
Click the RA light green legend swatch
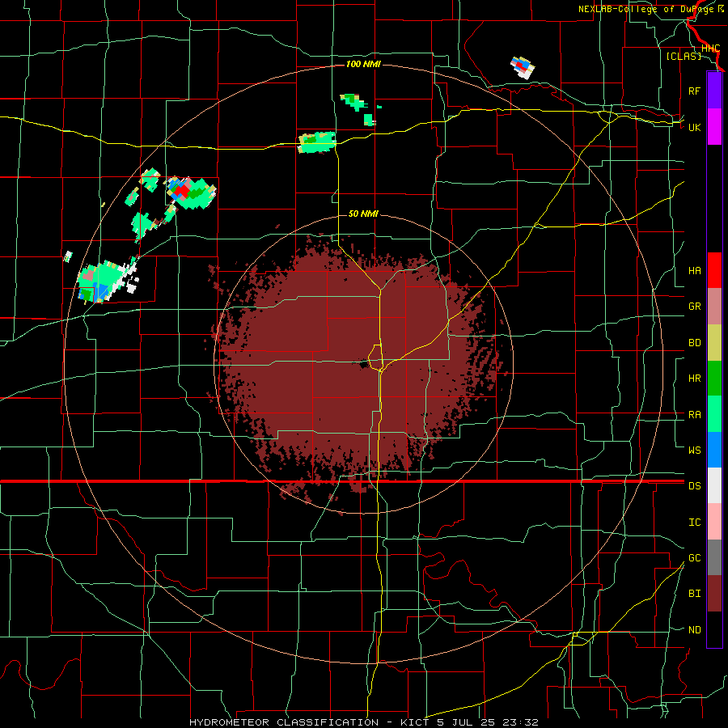(x=714, y=414)
